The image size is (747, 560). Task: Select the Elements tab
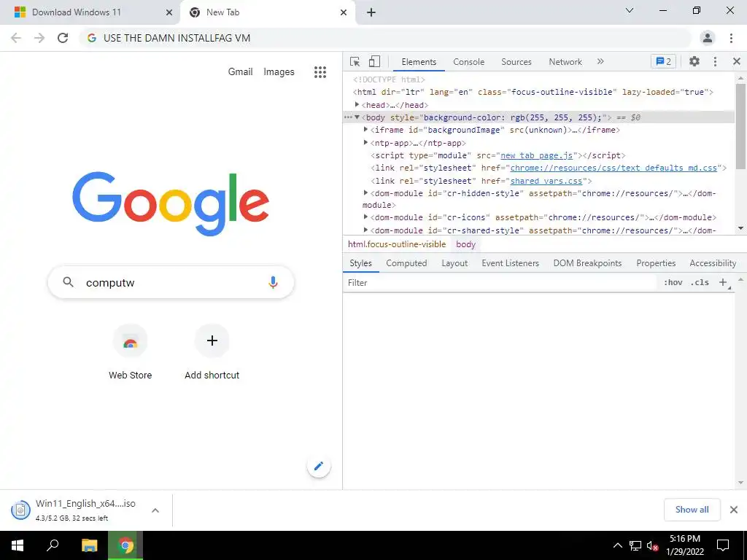[419, 62]
